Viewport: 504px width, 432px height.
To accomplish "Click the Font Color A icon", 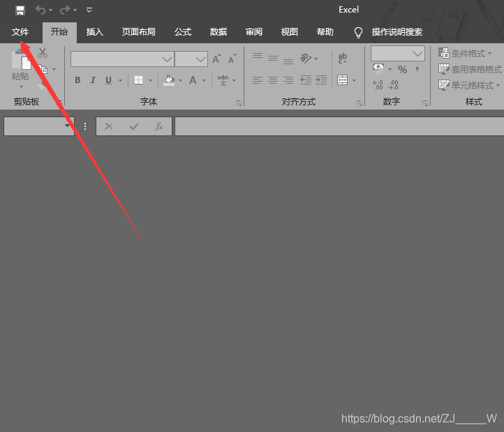I will click(193, 80).
